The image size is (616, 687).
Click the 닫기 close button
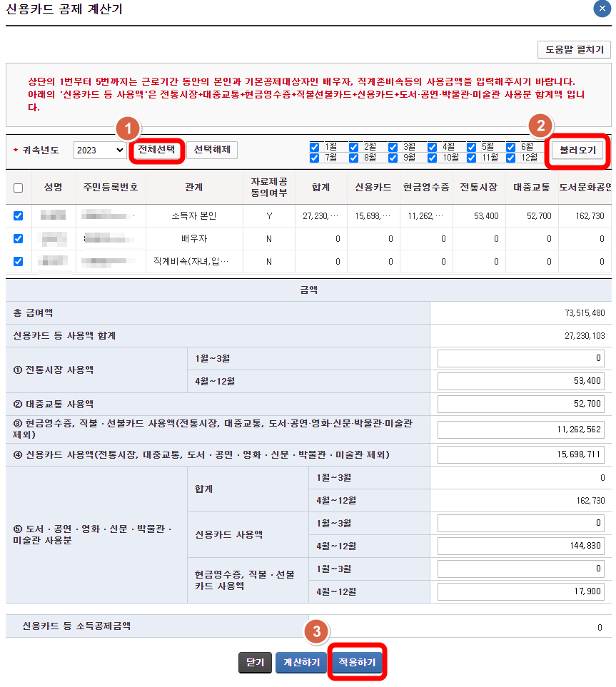255,662
